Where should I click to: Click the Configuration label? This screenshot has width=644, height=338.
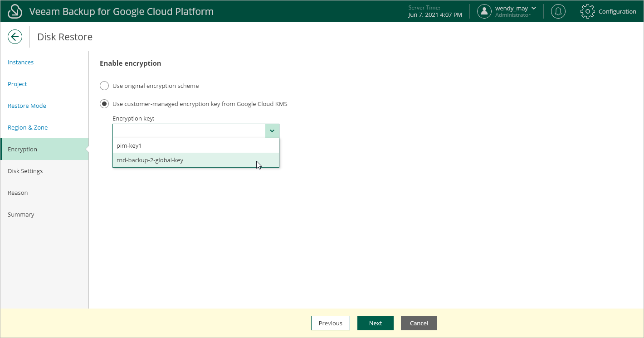point(617,11)
